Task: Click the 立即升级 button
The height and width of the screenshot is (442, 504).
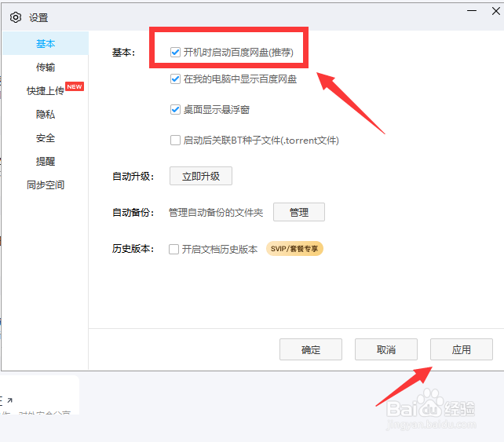Action: [x=201, y=176]
